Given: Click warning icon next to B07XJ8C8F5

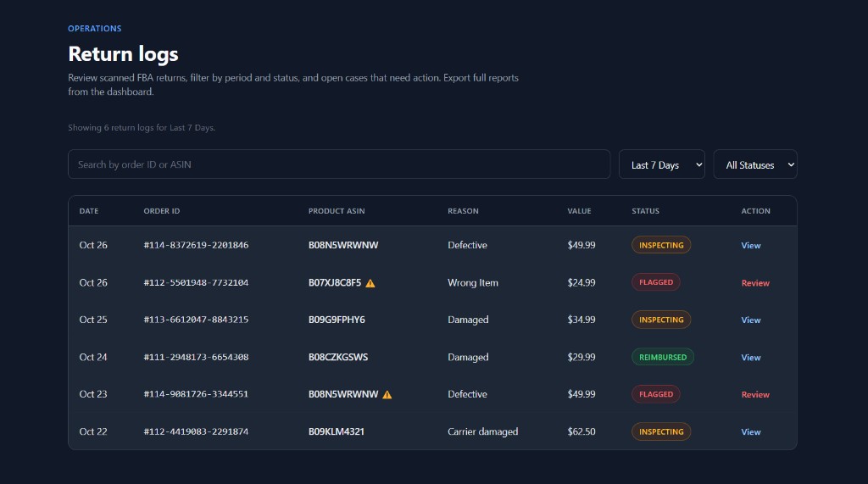Looking at the screenshot, I should (x=370, y=283).
